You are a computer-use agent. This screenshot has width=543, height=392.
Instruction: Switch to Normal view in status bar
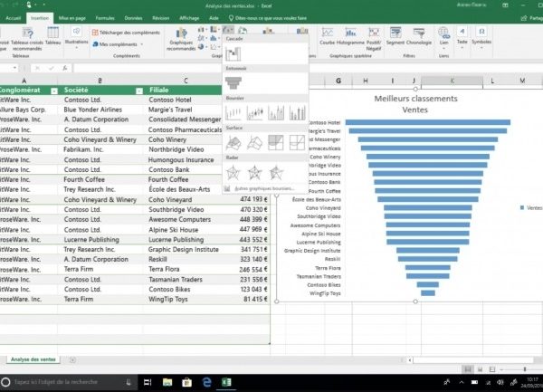point(468,369)
